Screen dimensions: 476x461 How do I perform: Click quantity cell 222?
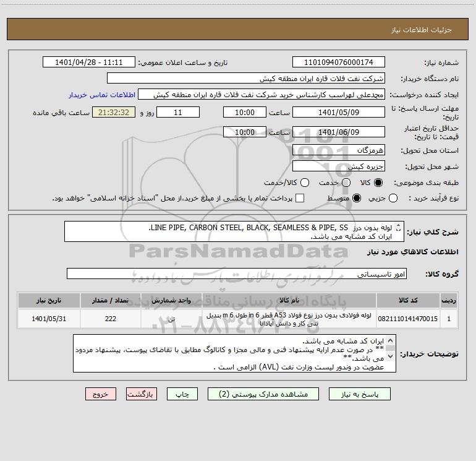coord(111,319)
